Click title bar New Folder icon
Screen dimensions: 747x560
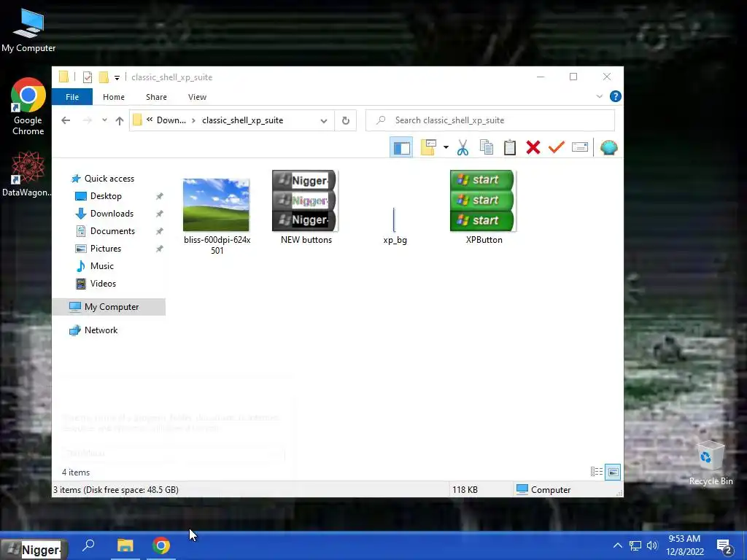tap(104, 77)
